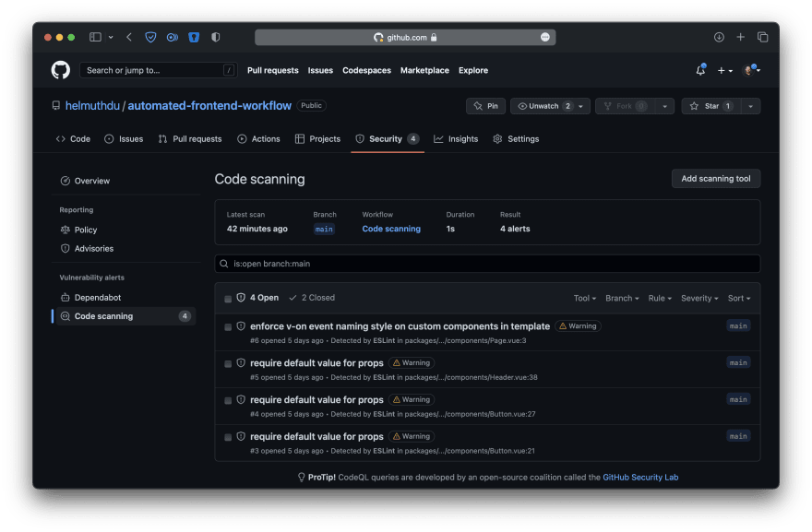Viewport: 812px width, 532px height.
Task: Open the Severity filter dropdown
Action: click(699, 298)
